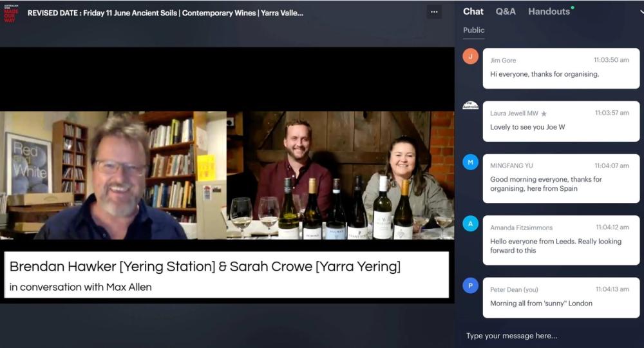The image size is (644, 348).
Task: Collapse the side panel with the chevron
Action: [641, 12]
